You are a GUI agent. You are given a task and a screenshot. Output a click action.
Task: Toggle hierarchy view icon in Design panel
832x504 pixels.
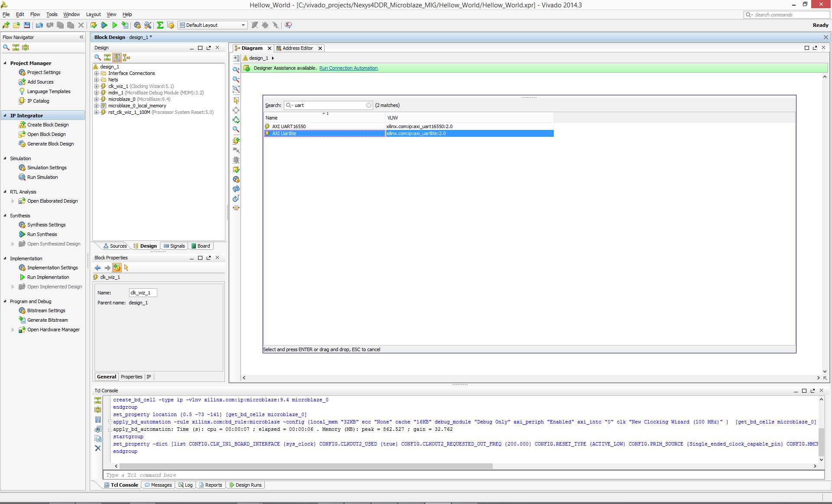127,57
